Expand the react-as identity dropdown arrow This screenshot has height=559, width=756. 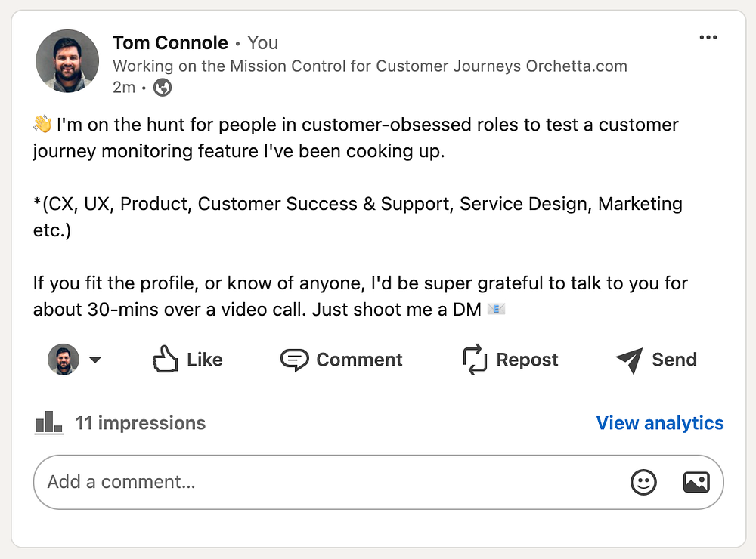(x=95, y=360)
